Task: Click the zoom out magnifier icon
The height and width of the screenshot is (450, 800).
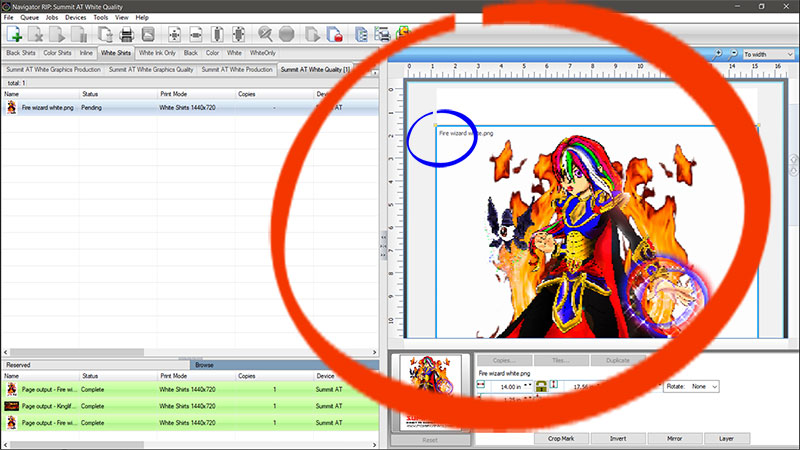Action: (734, 53)
